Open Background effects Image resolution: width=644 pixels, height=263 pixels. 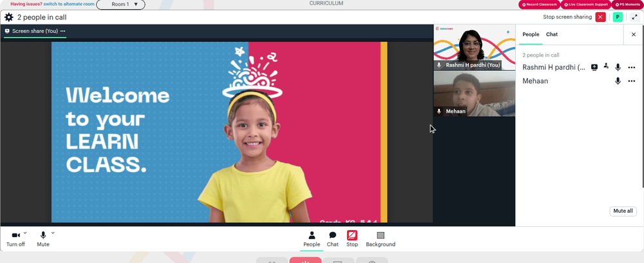381,239
